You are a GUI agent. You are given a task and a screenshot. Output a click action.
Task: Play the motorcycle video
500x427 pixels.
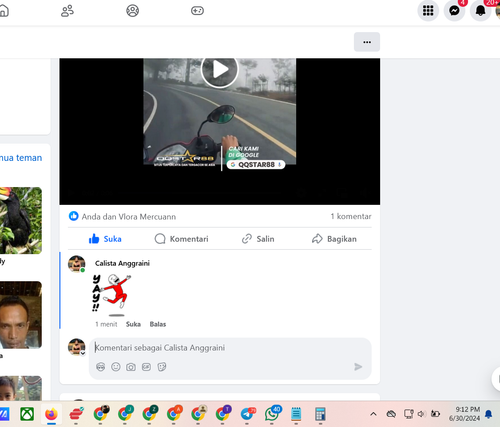tap(219, 70)
